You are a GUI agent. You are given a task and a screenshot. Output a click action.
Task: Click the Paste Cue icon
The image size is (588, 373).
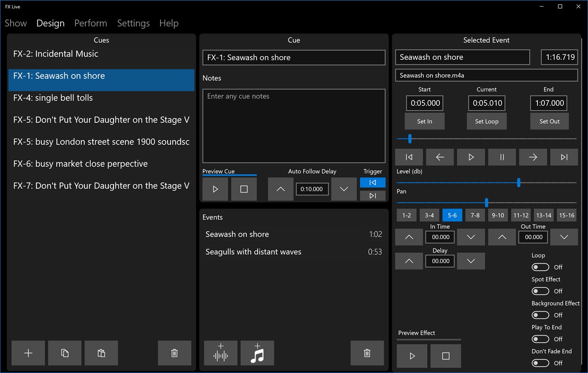(x=101, y=353)
